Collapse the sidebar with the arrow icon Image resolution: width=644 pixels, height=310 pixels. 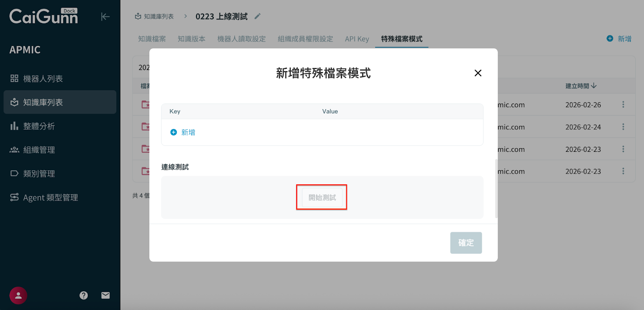[x=105, y=17]
